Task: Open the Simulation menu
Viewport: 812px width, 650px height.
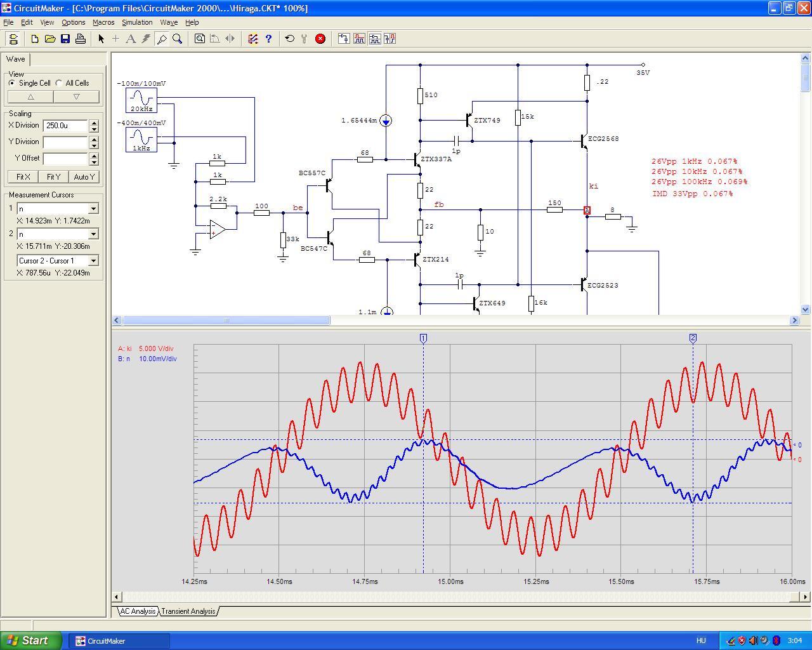Action: pos(137,22)
